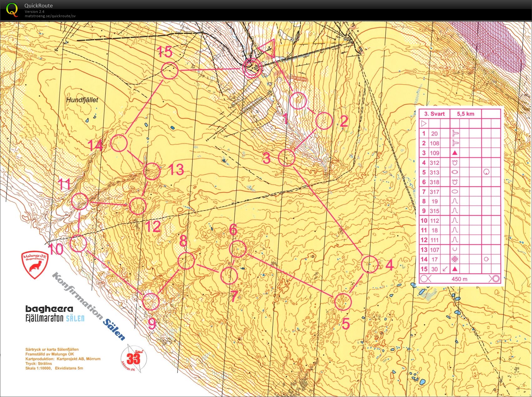The height and width of the screenshot is (397, 532).
Task: Select the 'Version 2.4' header text
Action: 34,12
